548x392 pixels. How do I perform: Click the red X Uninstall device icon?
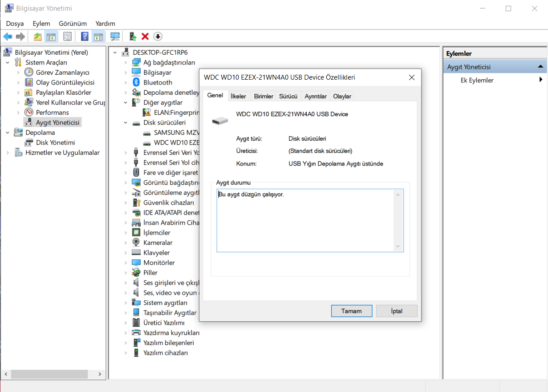pyautogui.click(x=145, y=36)
